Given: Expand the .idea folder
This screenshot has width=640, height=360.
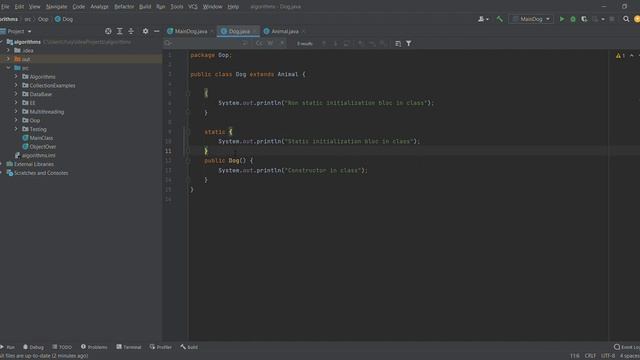Looking at the screenshot, I should point(8,50).
